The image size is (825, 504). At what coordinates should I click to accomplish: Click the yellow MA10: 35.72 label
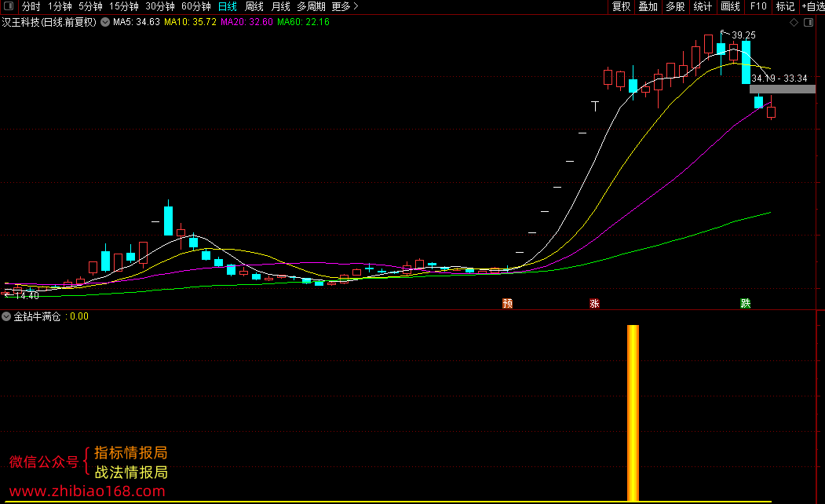click(190, 22)
